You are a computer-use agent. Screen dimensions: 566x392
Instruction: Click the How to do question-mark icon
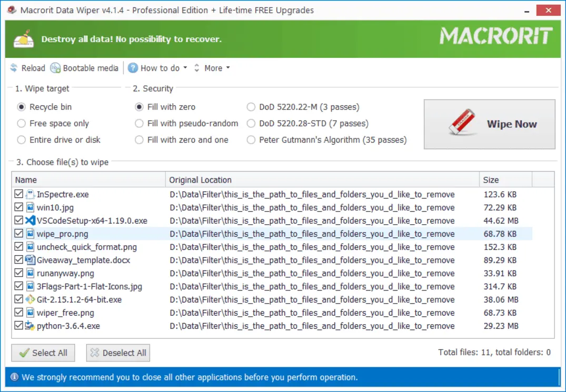tap(133, 68)
